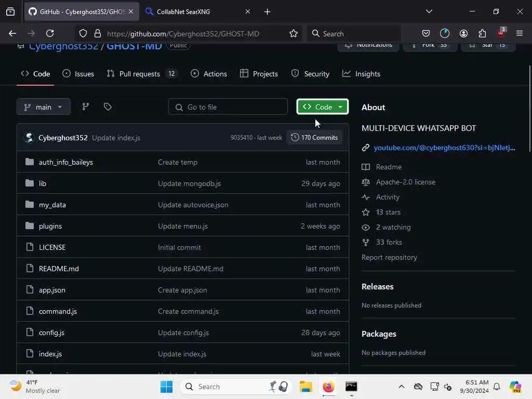Open the Windows notifications bell icon
532x399 pixels.
pyautogui.click(x=497, y=387)
